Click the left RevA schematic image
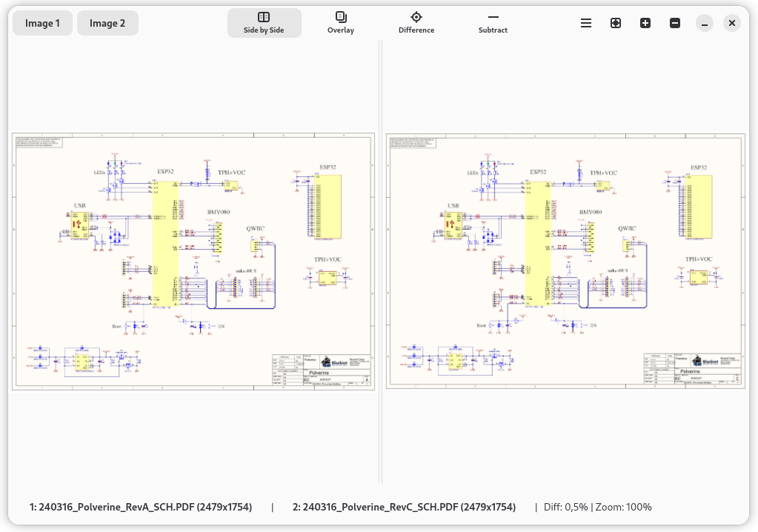The height and width of the screenshot is (532, 758). point(193,261)
